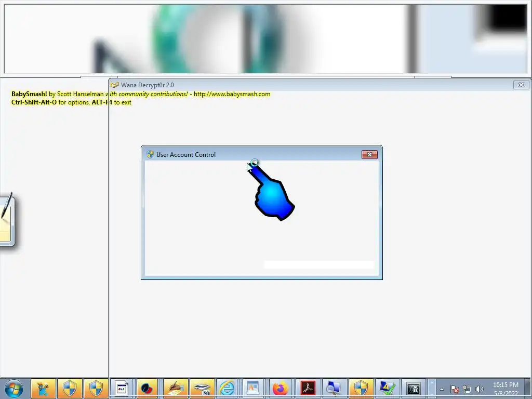Screen dimensions: 532x399
Task: Open the red and blue circle taskbar app
Action: point(147,389)
